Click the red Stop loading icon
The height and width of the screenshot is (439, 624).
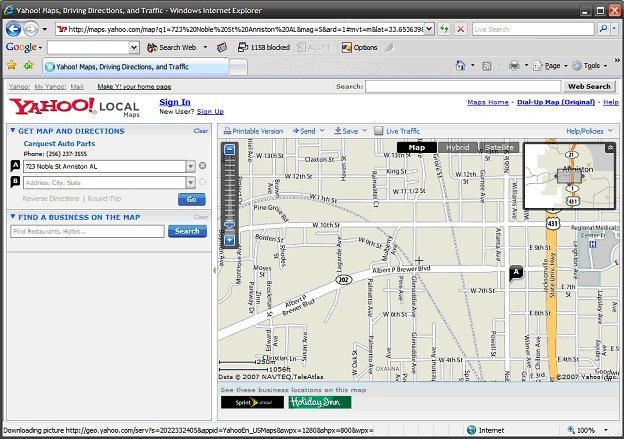pyautogui.click(x=460, y=29)
